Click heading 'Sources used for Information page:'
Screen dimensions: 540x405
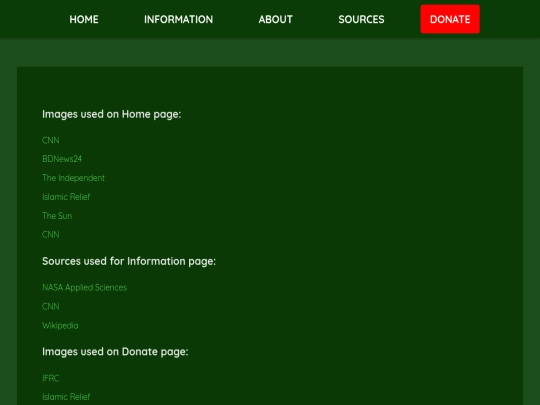pos(129,261)
